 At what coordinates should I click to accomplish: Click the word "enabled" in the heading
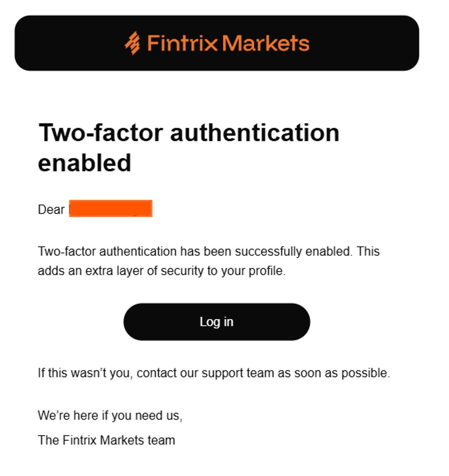(x=85, y=163)
